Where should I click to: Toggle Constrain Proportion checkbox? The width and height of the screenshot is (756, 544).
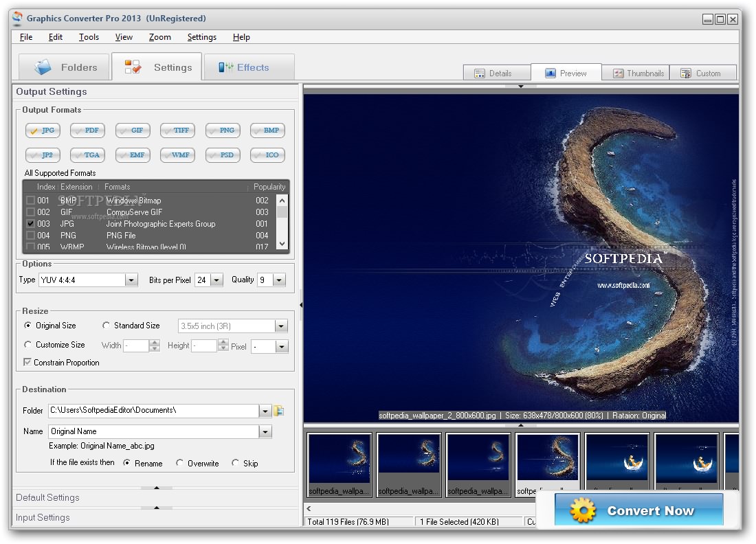pyautogui.click(x=27, y=363)
